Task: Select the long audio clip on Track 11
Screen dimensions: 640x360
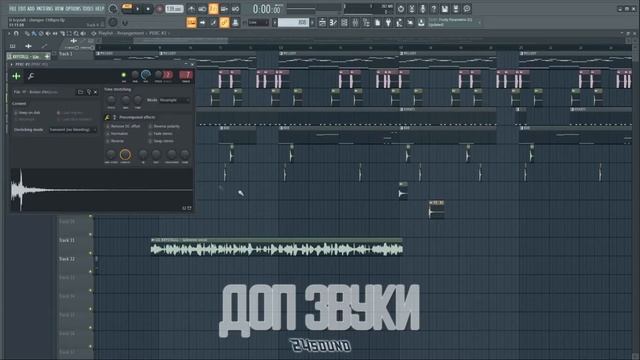Action: click(277, 248)
